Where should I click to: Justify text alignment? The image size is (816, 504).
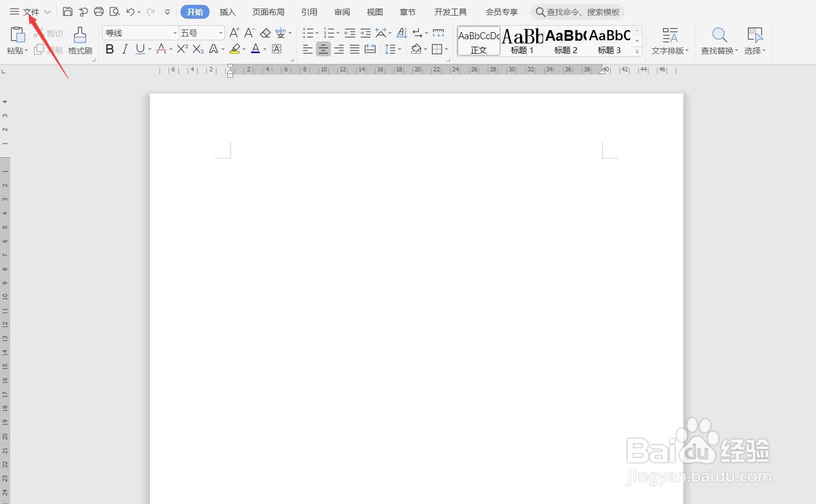[355, 49]
